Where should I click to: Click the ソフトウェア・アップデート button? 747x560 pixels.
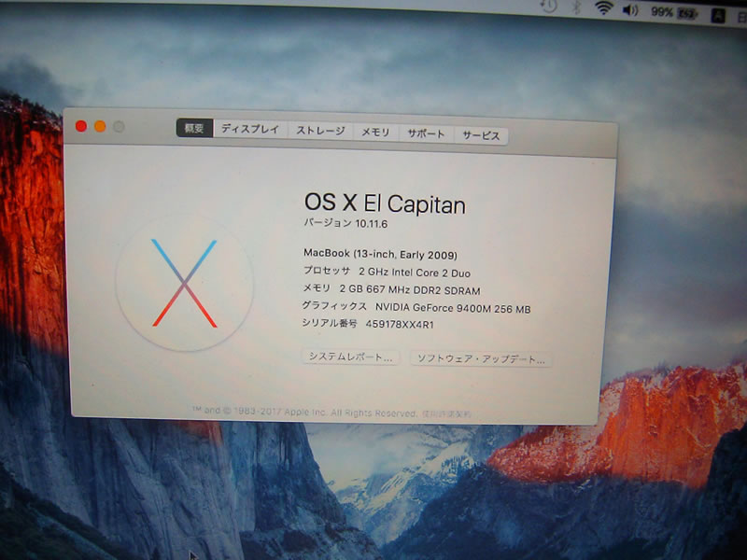click(481, 359)
